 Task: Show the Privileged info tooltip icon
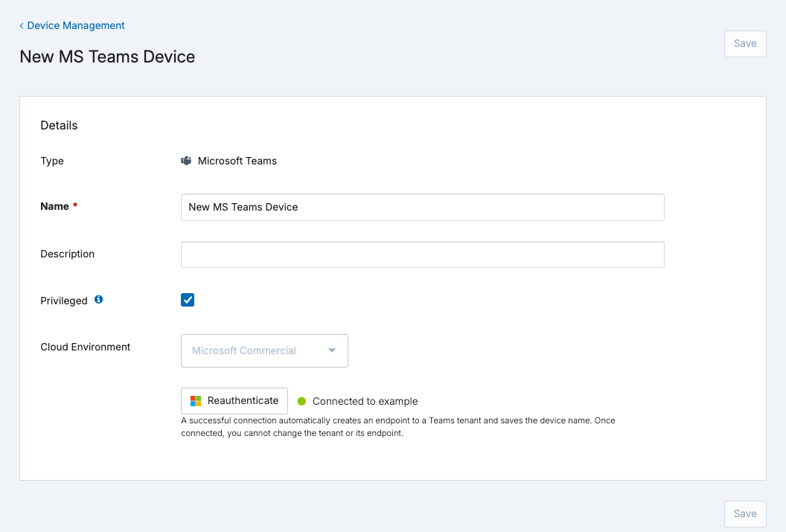[x=99, y=300]
